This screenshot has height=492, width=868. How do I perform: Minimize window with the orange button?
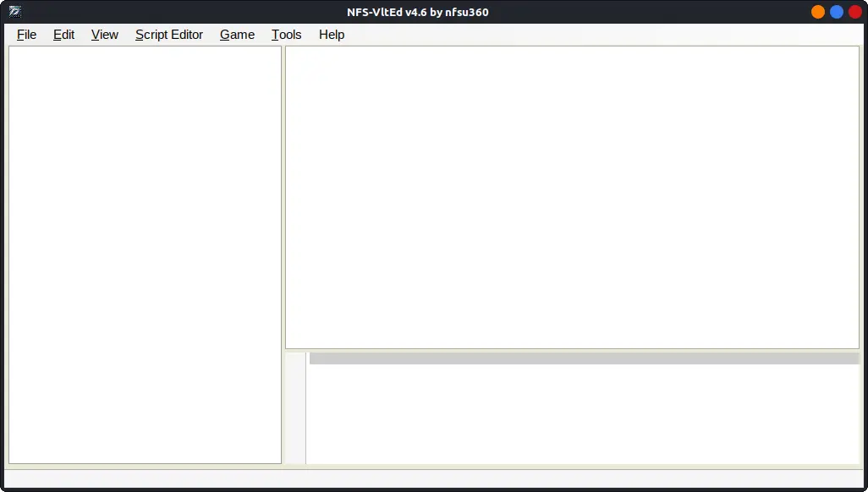[x=817, y=12]
